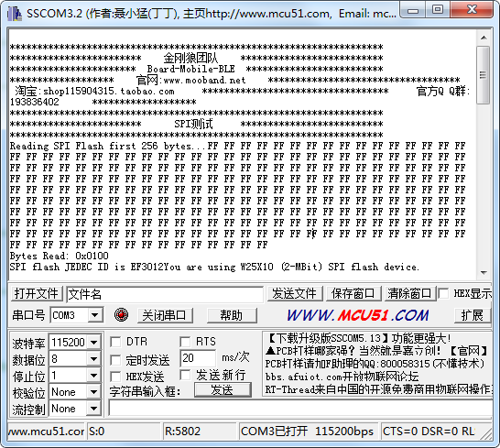Minimize the SSCOM window

click(x=413, y=9)
